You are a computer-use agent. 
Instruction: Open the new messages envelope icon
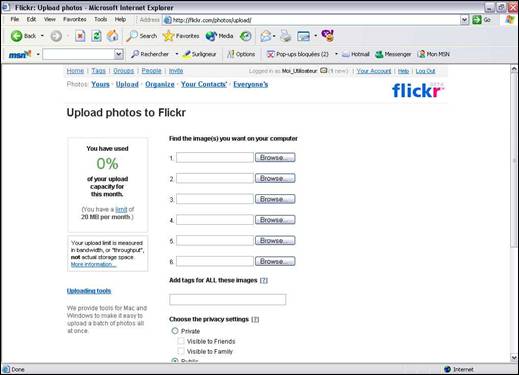tap(323, 71)
